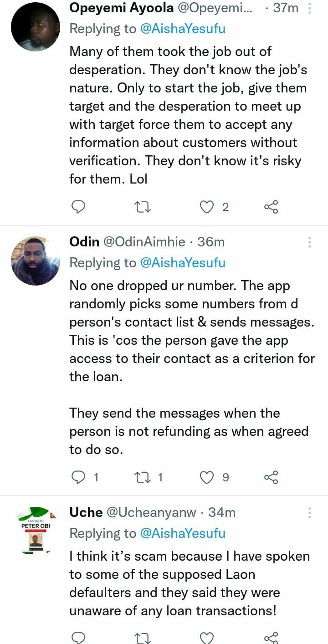
Task: View Odin's profile photo
Action: [x=36, y=261]
